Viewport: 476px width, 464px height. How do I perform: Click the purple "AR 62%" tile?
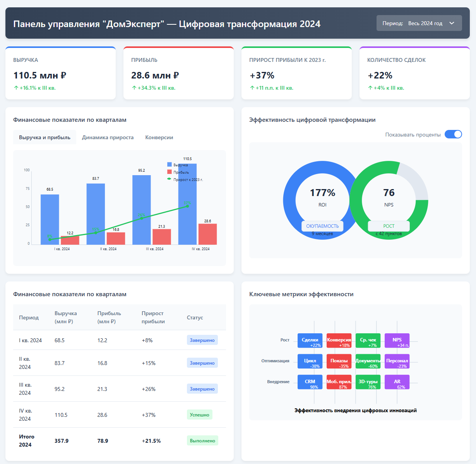397,382
